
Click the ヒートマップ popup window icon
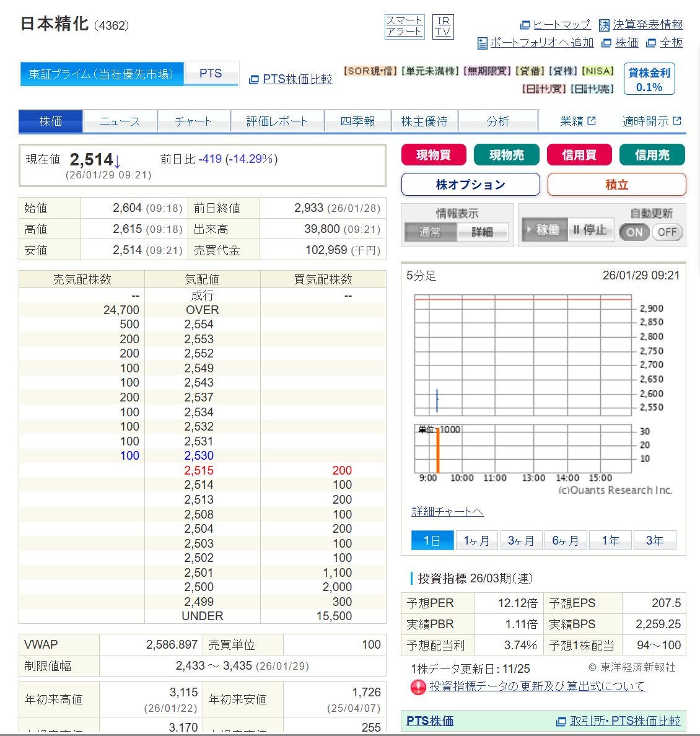point(525,25)
